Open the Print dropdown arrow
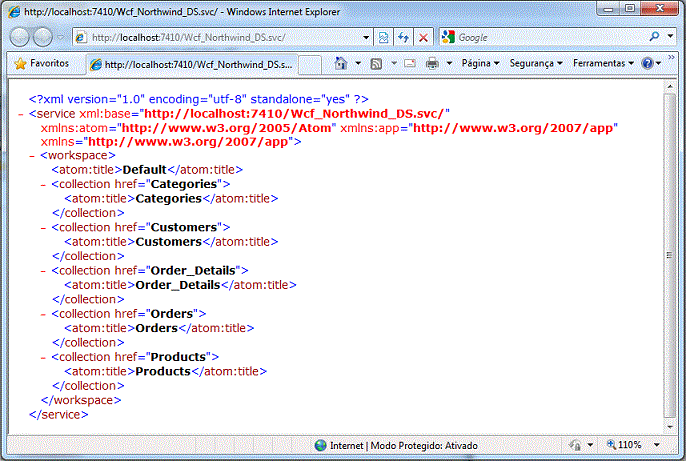The image size is (686, 461). (x=449, y=63)
